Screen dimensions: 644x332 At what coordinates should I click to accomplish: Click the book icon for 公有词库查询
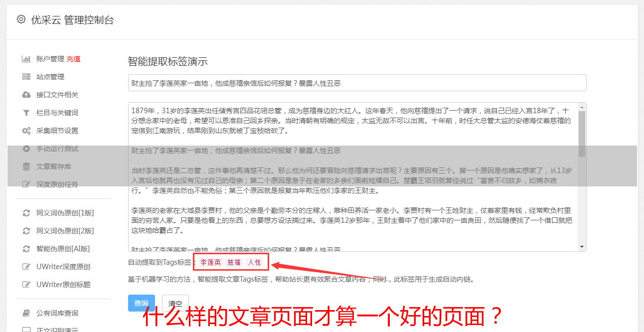tap(26, 313)
